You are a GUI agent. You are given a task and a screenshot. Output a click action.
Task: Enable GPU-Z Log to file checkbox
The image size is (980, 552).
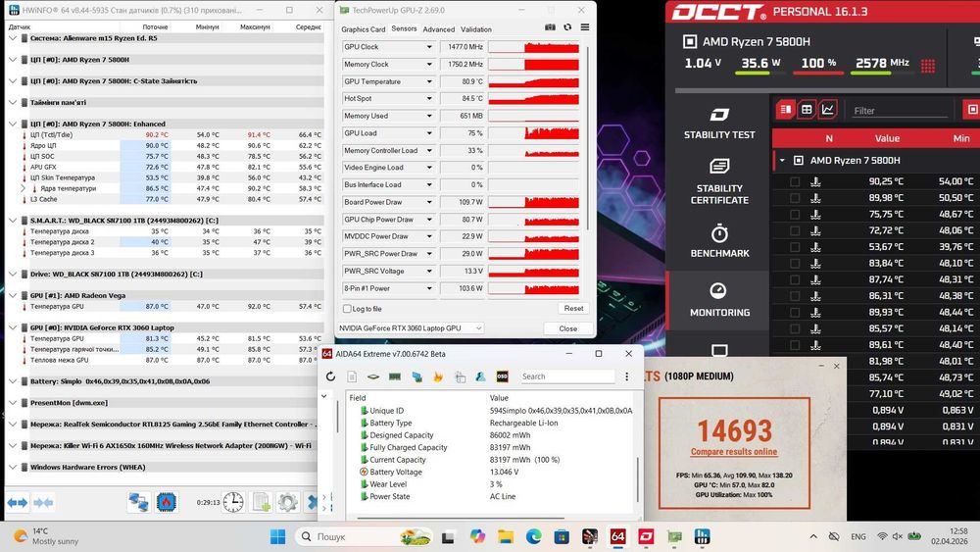tap(347, 309)
